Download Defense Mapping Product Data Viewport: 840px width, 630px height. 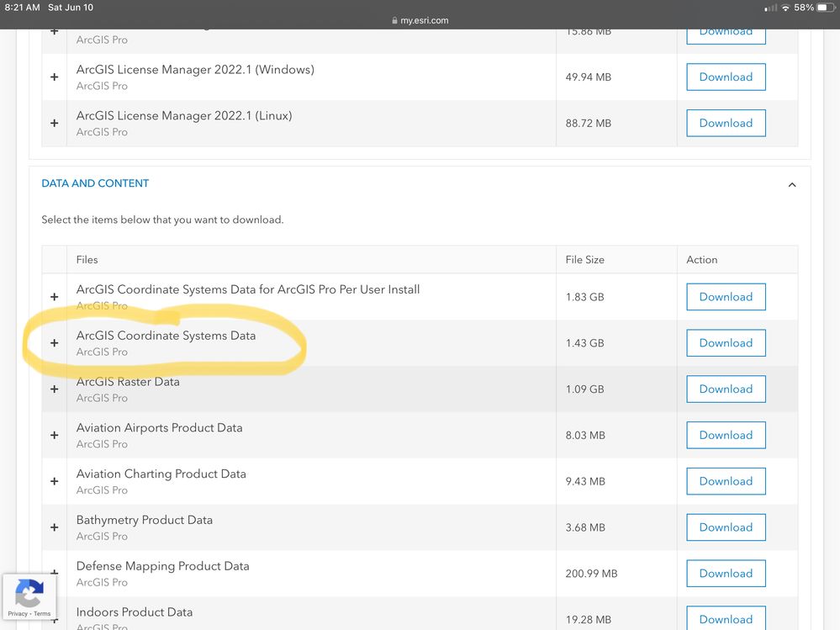pos(726,573)
